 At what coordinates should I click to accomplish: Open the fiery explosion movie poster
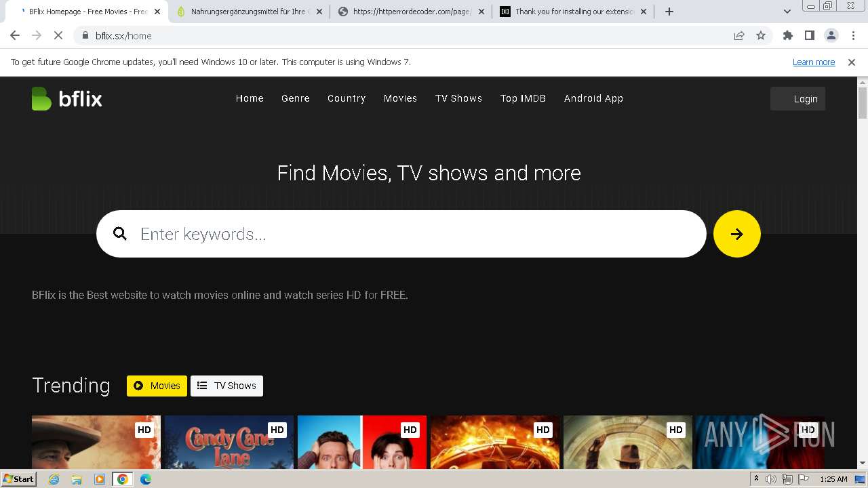tap(495, 442)
